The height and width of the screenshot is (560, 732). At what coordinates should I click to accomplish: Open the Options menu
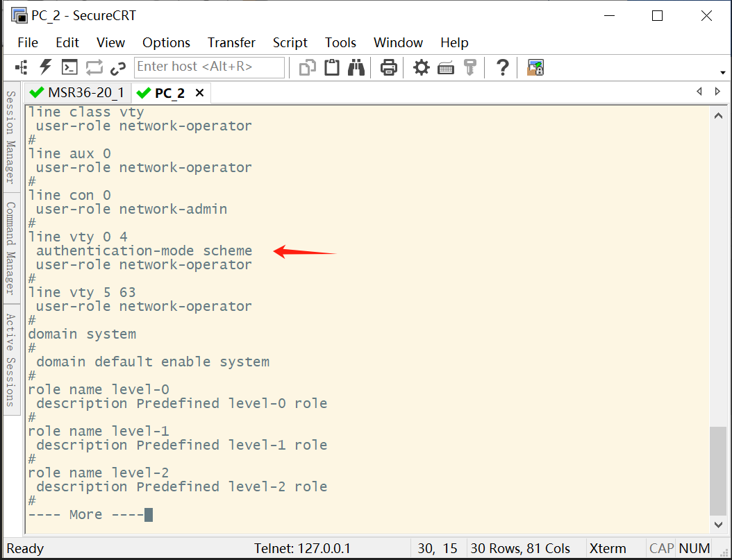point(166,42)
